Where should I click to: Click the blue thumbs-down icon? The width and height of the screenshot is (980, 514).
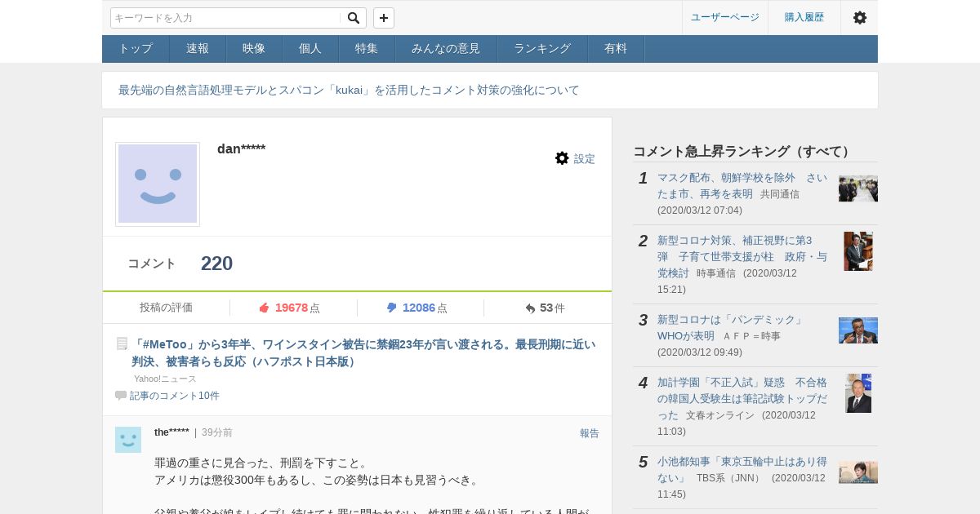391,308
